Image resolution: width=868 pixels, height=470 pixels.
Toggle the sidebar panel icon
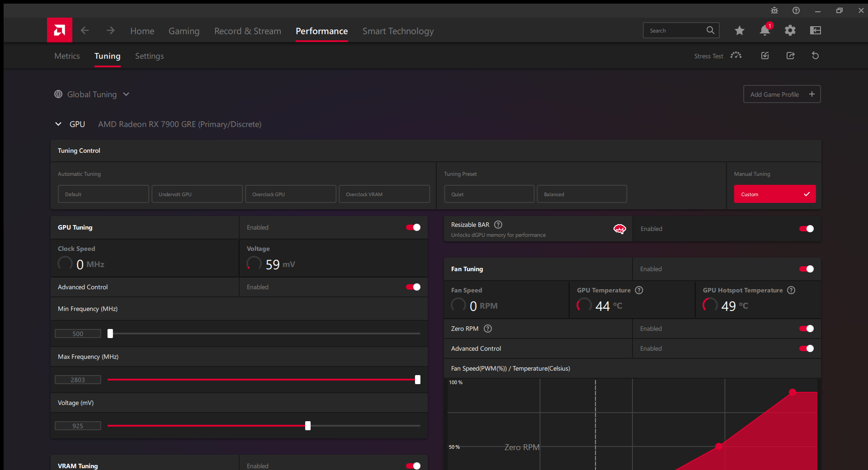(816, 30)
